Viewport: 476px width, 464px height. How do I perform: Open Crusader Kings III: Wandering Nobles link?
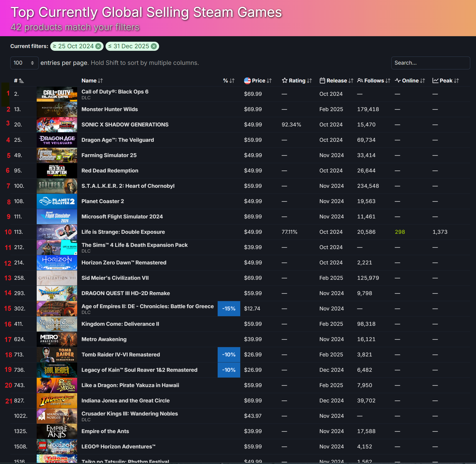tap(129, 414)
